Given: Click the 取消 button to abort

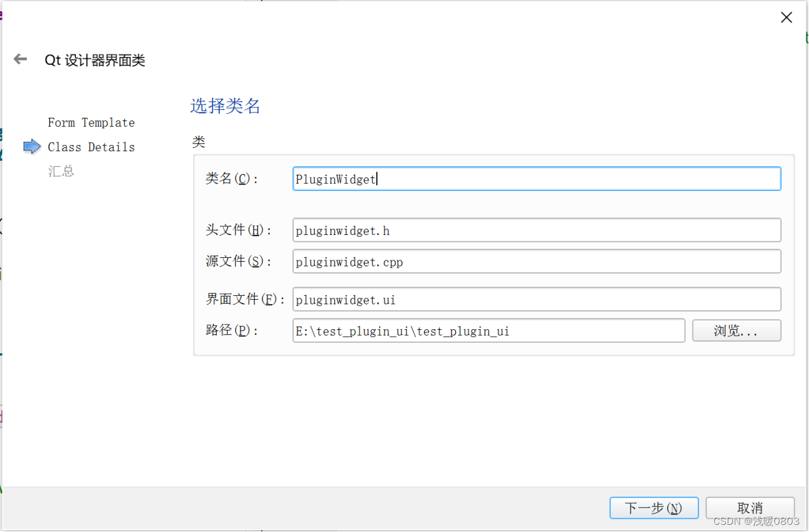Looking at the screenshot, I should (749, 507).
